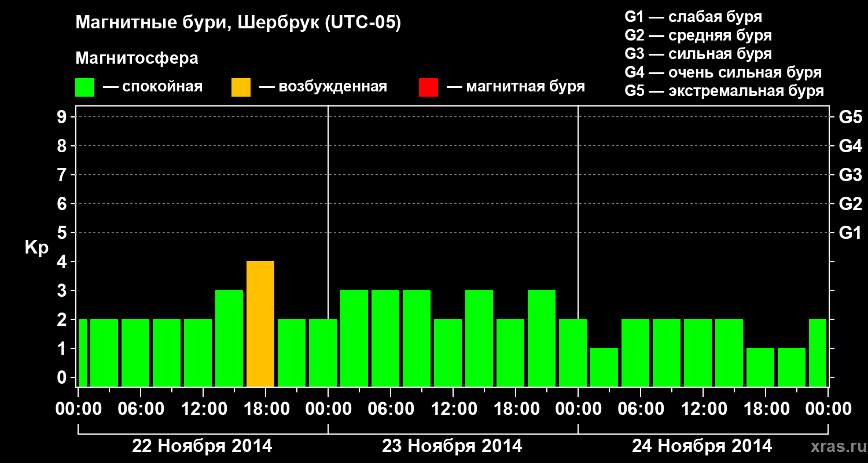The height and width of the screenshot is (463, 868).
Task: Click the orange 'возбужденная' legend swatch
Action: [x=241, y=87]
